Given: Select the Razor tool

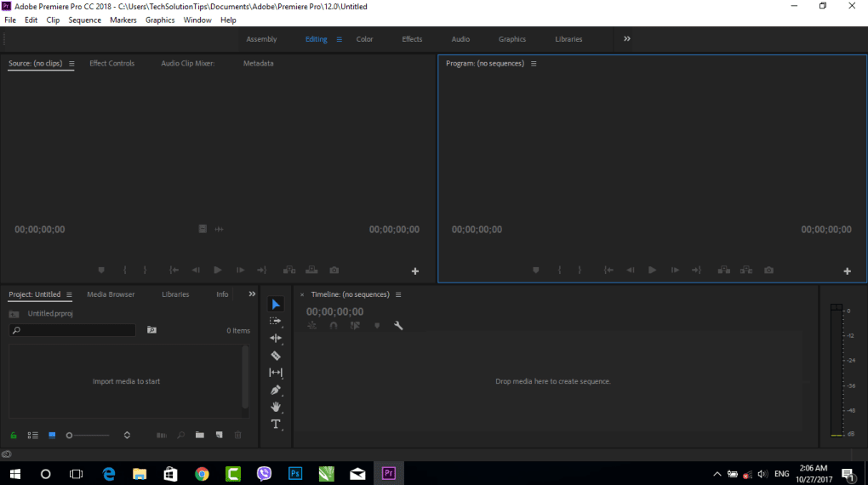Looking at the screenshot, I should [x=276, y=356].
